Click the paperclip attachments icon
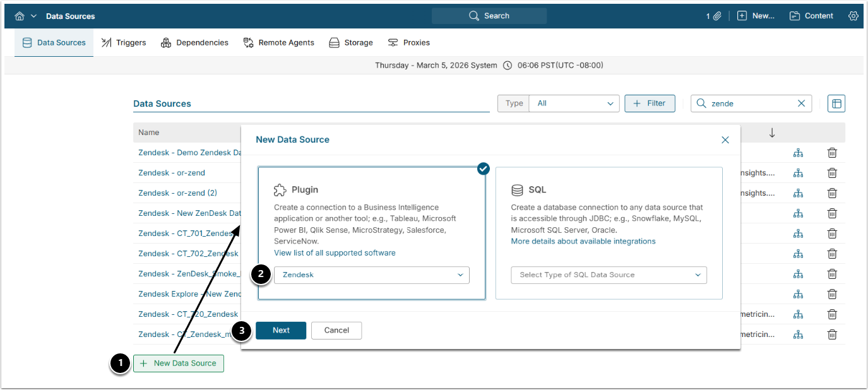This screenshot has width=868, height=390. (x=717, y=16)
